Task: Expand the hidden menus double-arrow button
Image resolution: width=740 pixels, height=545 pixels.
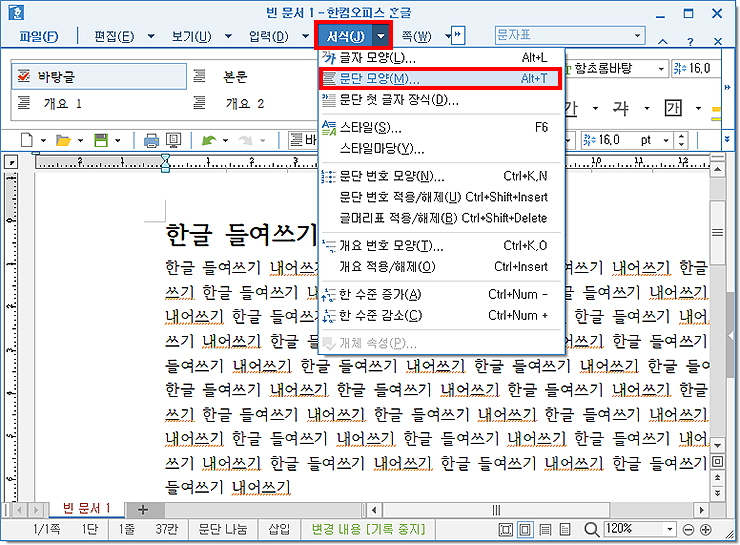Action: coord(458,35)
